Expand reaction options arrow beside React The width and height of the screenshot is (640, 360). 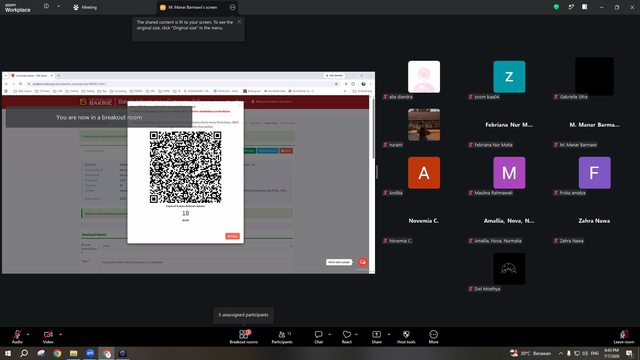tap(356, 334)
